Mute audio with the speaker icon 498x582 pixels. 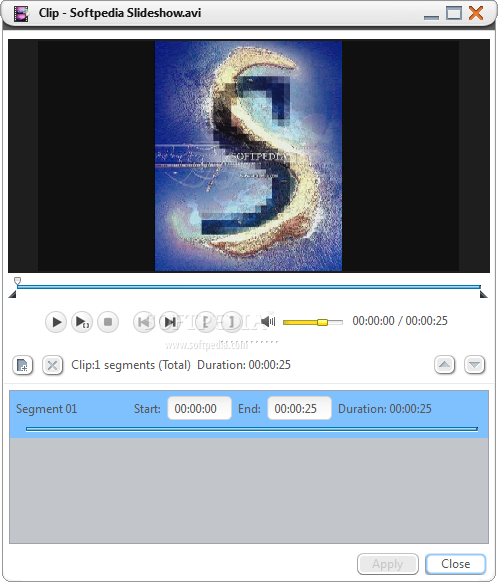[x=268, y=321]
